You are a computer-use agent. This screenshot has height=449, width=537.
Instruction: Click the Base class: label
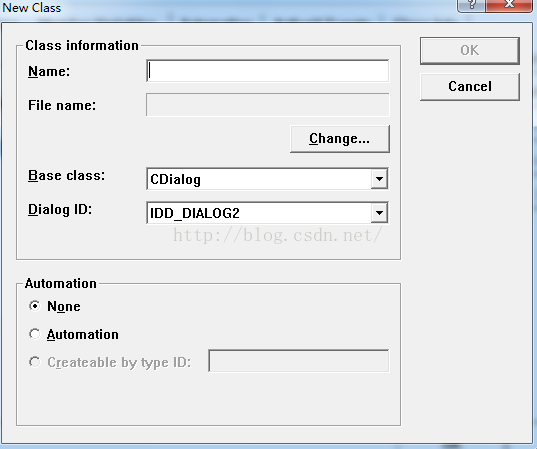click(x=66, y=176)
